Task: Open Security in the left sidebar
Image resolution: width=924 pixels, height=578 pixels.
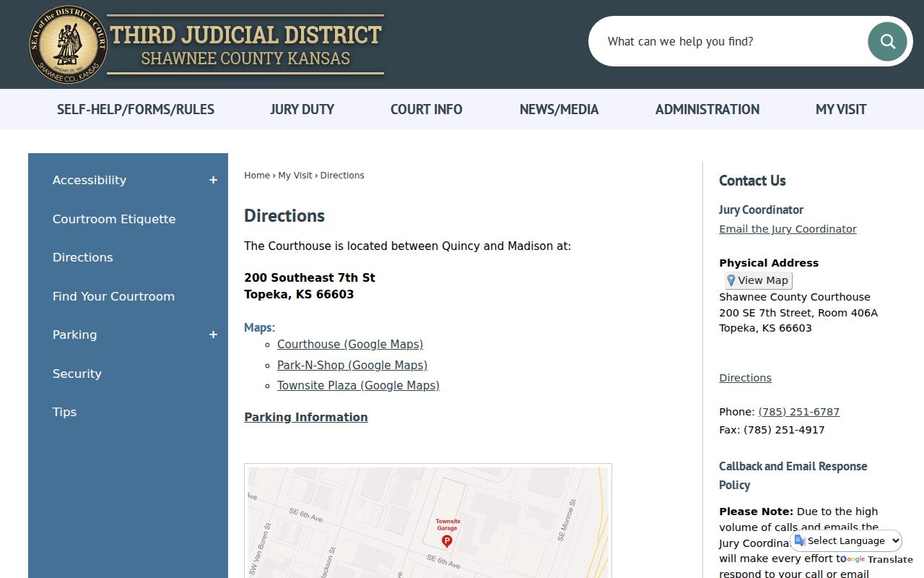Action: [77, 374]
